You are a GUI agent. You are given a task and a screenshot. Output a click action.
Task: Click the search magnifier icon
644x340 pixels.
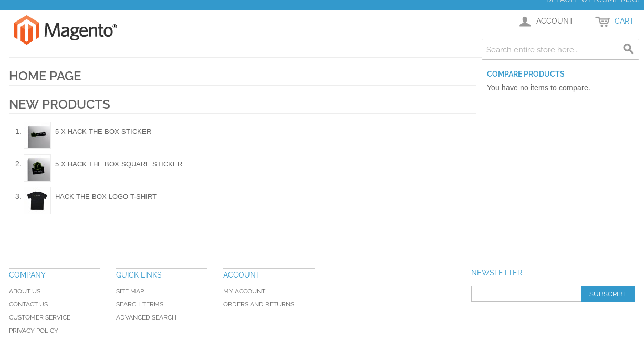click(628, 49)
